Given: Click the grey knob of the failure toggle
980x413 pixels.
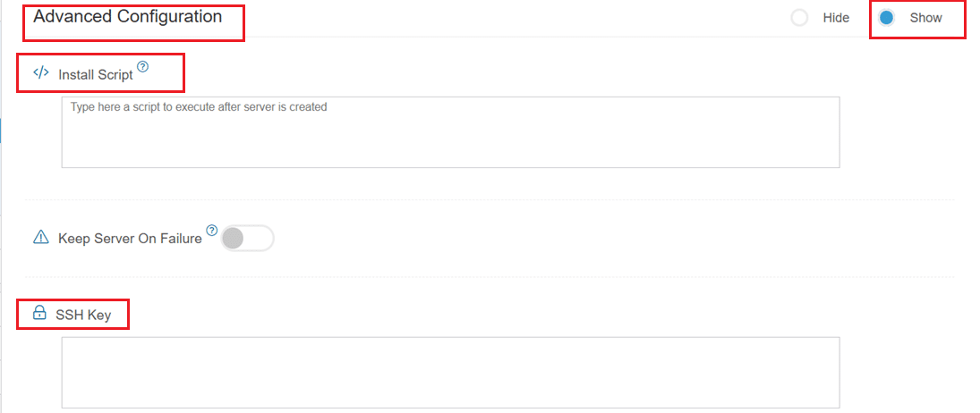Looking at the screenshot, I should pos(233,239).
